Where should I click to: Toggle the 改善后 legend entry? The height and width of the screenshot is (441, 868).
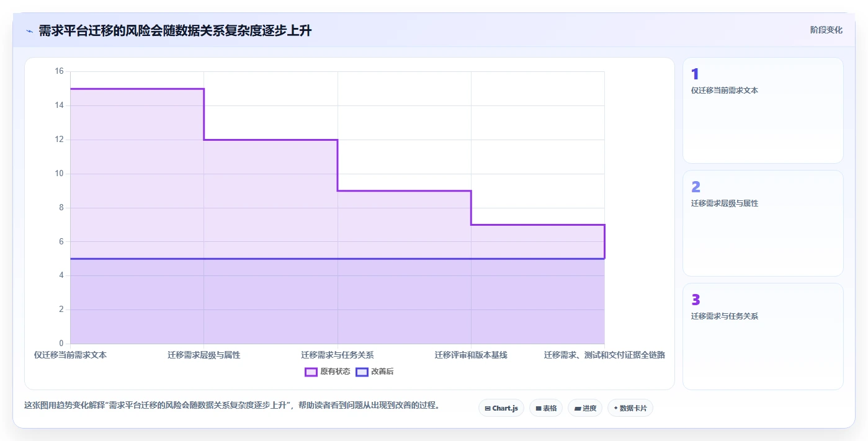[375, 372]
